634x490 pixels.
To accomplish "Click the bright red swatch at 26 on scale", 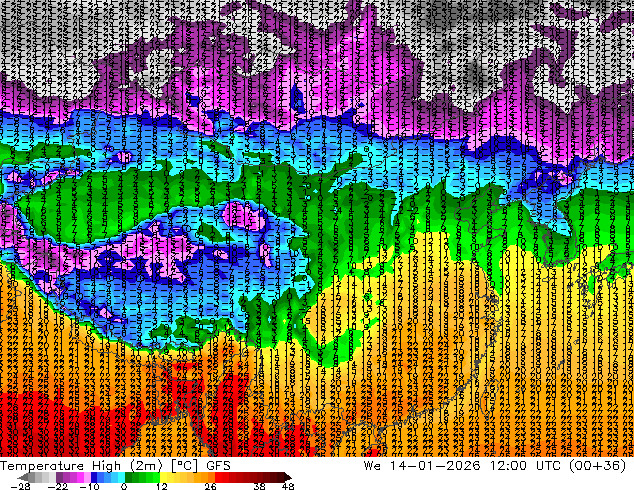I will [218, 477].
